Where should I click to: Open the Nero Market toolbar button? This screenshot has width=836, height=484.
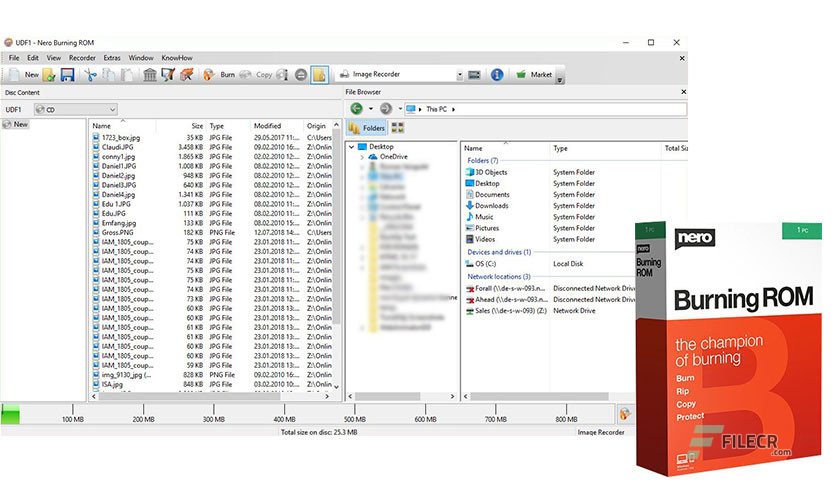(x=534, y=75)
